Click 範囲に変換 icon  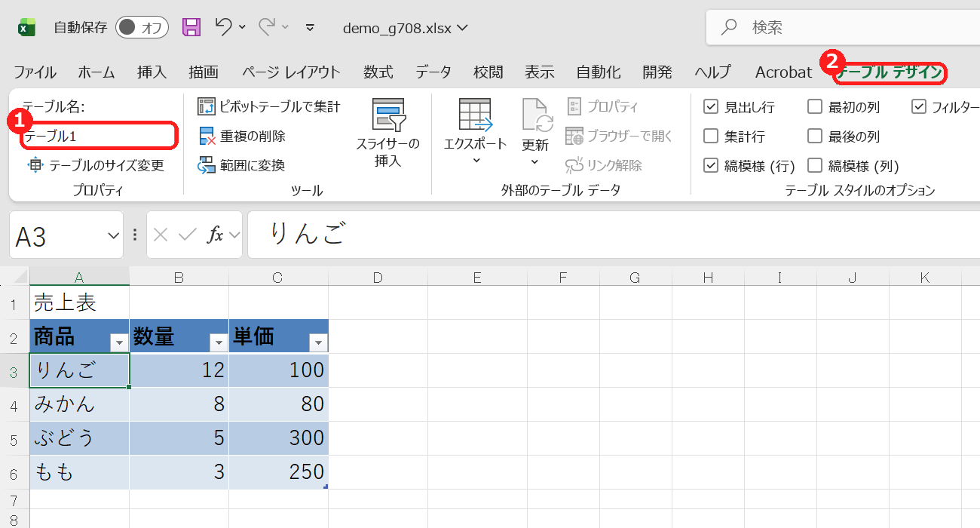pyautogui.click(x=207, y=165)
